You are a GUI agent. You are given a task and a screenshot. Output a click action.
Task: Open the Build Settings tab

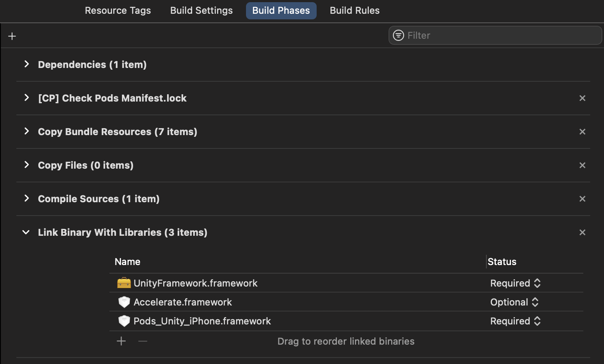coord(202,10)
